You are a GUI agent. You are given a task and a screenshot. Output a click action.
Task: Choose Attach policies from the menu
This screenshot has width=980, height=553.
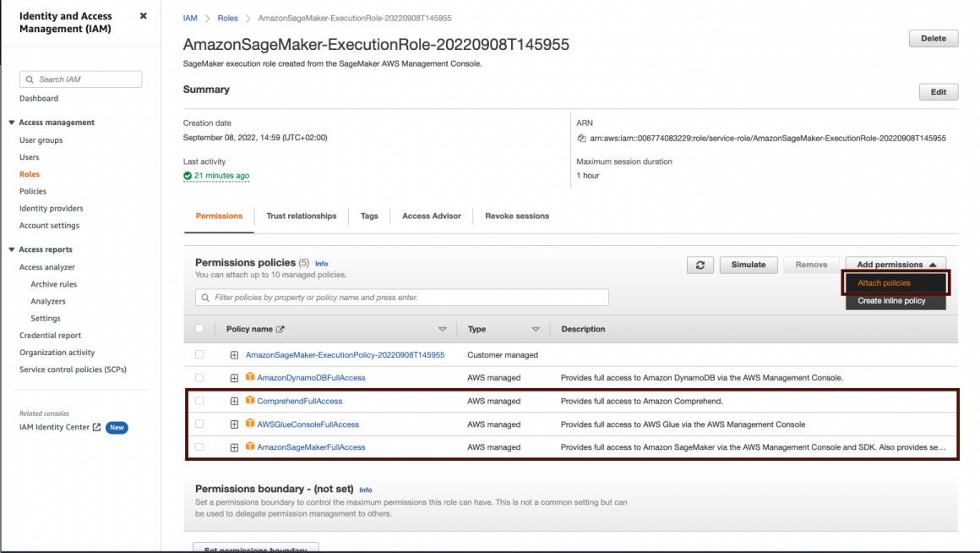pos(884,283)
